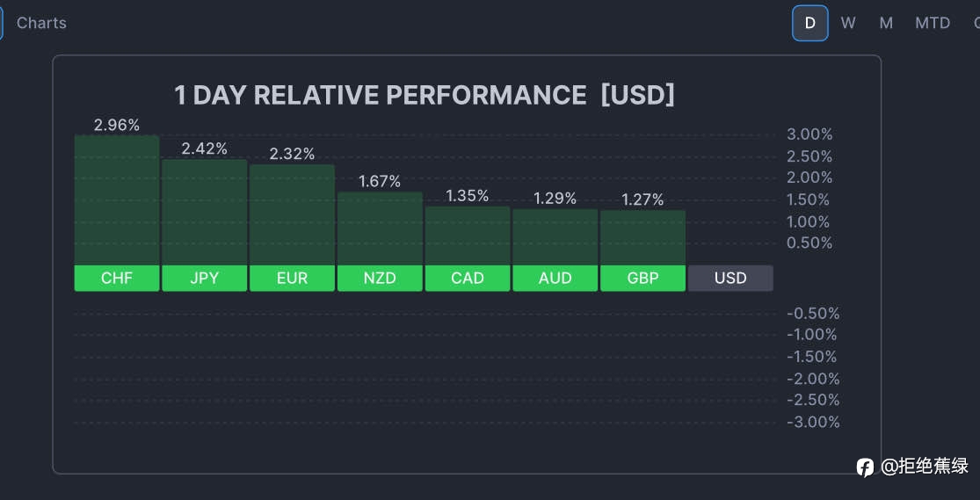980x500 pixels.
Task: Open the Charts tab
Action: pos(41,23)
